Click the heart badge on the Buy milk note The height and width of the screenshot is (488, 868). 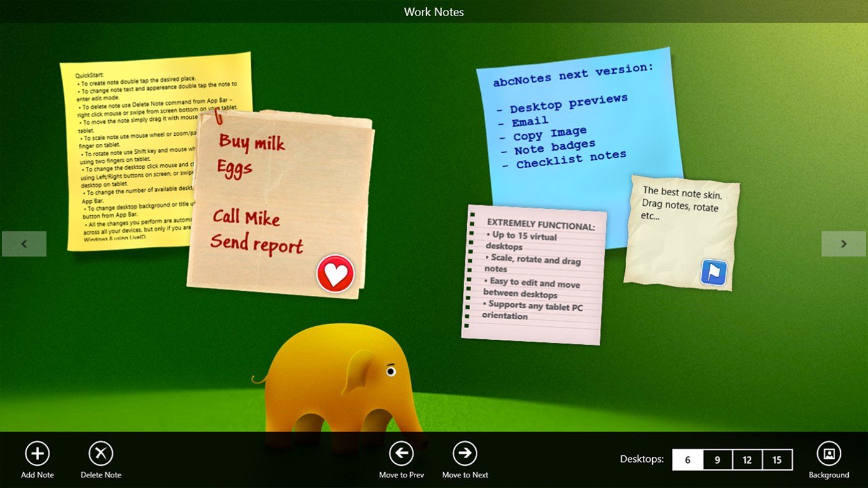[x=335, y=273]
